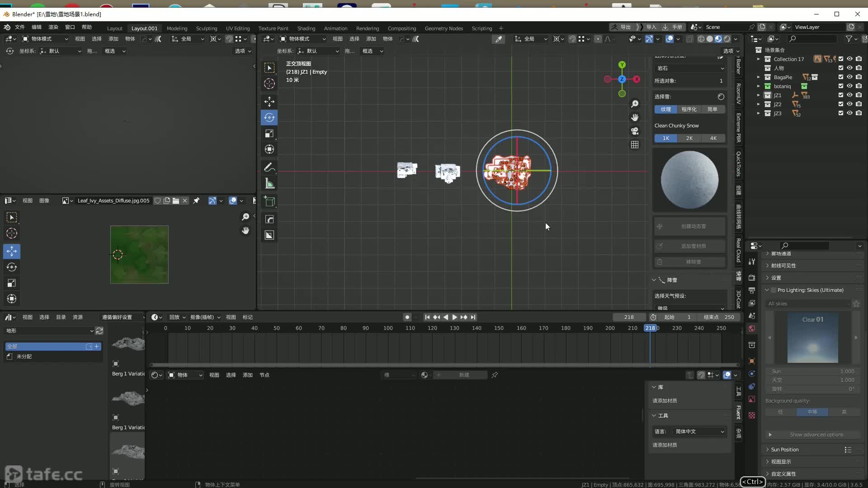Open the 岩石 dropdown in sidebar
This screenshot has height=488, width=868.
690,68
